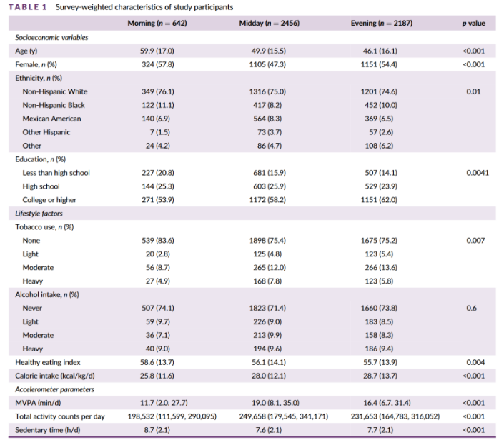Click the Calorie intake (kcal/kg/d) row label
The height and width of the screenshot is (440, 504).
point(55,376)
